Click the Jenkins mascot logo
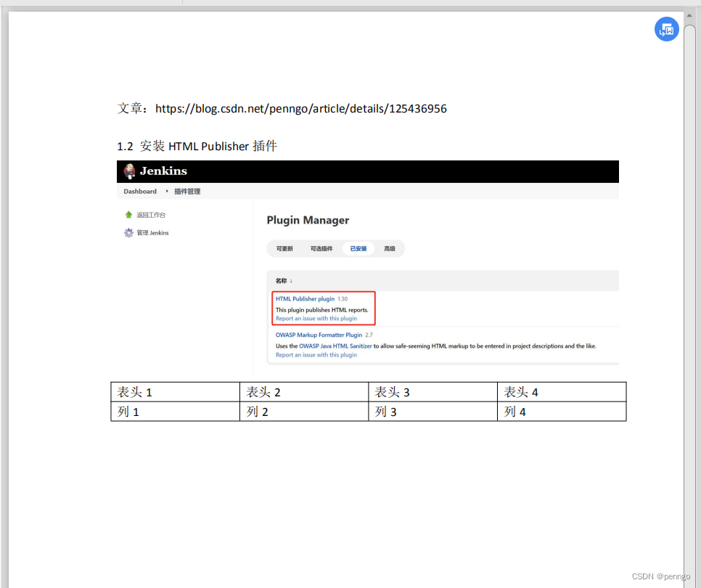The height and width of the screenshot is (588, 701). point(129,171)
